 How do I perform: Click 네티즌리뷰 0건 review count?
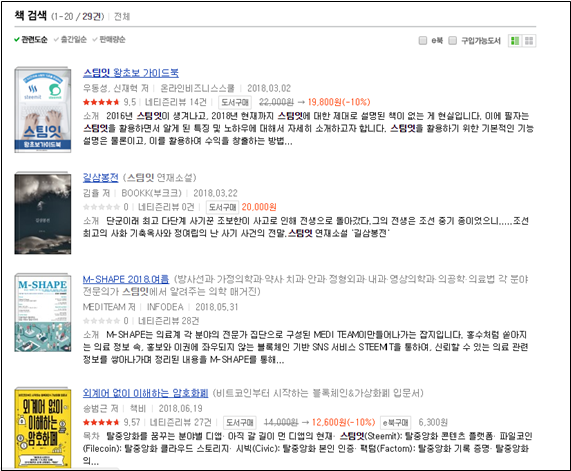point(166,207)
